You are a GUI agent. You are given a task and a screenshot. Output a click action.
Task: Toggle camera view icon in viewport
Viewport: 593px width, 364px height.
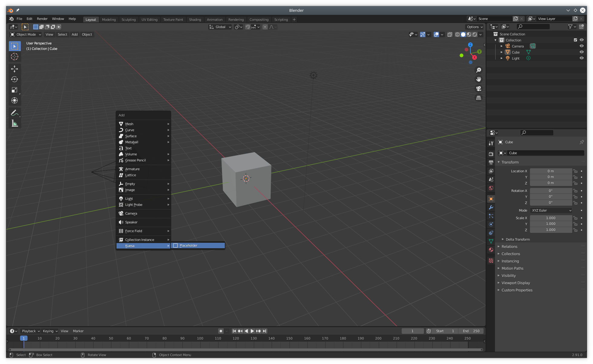[479, 89]
